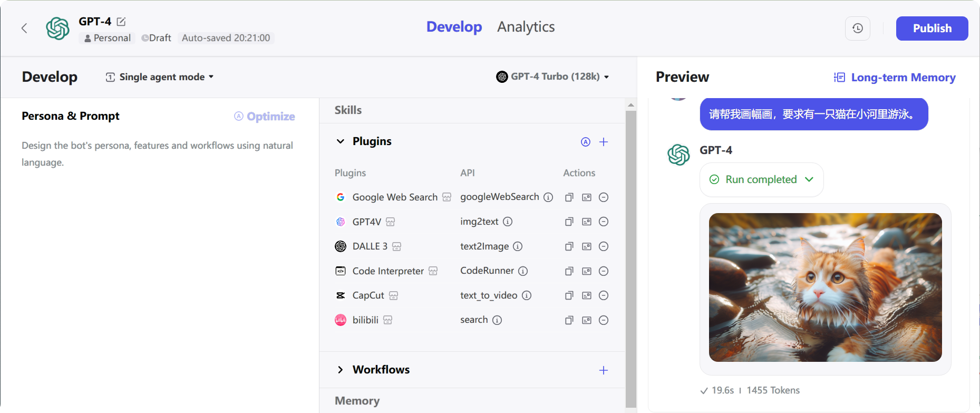Click info icon next to text_to_video
This screenshot has width=980, height=413.
[527, 295]
